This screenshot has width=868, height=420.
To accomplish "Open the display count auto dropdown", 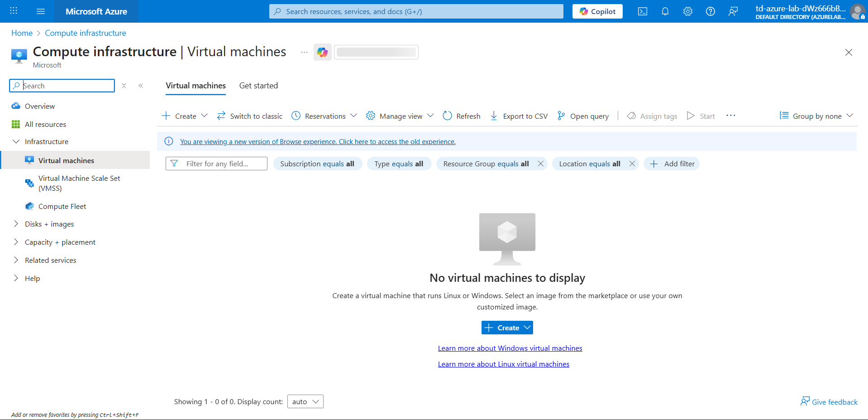I will tap(305, 401).
